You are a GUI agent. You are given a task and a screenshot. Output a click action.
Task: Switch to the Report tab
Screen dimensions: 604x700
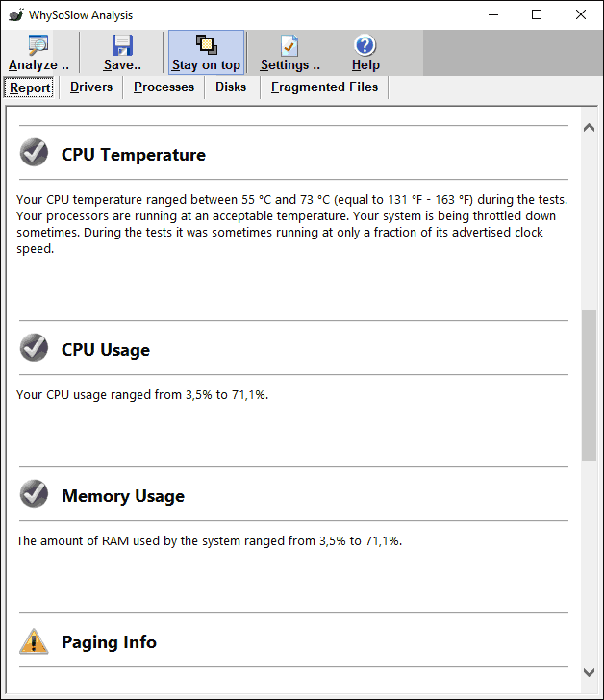click(x=31, y=87)
